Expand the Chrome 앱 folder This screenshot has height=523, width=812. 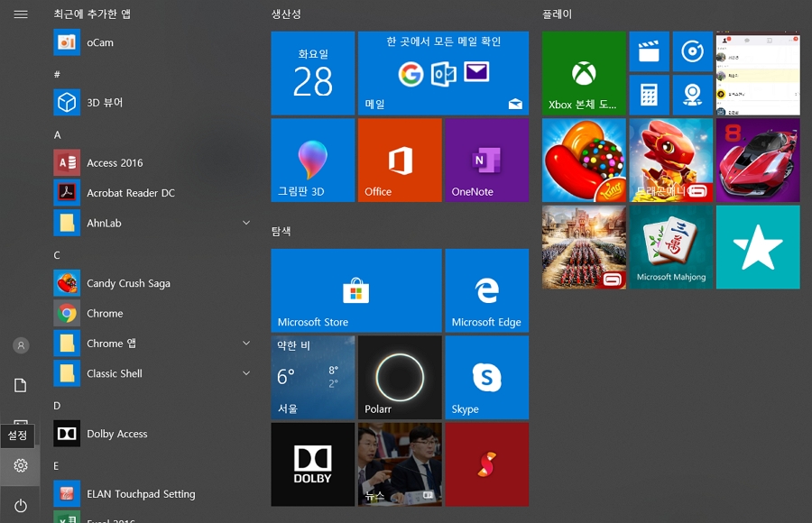coord(246,344)
